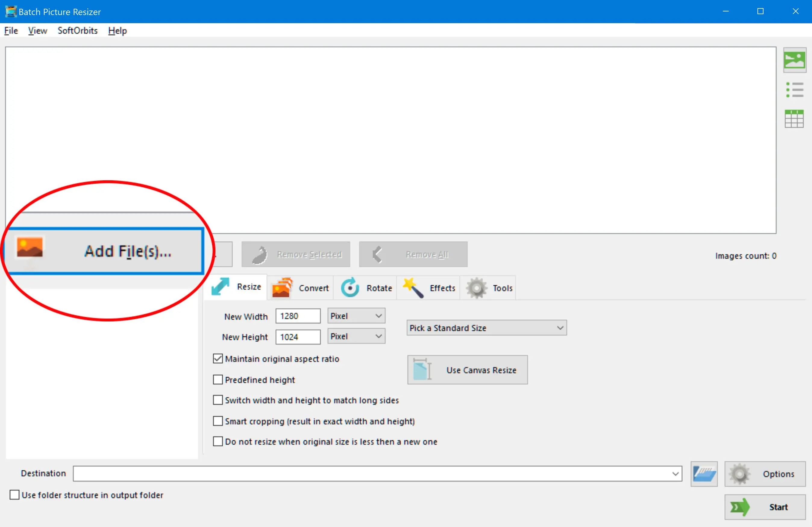Open the File menu
Viewport: 812px width, 527px height.
tap(11, 30)
